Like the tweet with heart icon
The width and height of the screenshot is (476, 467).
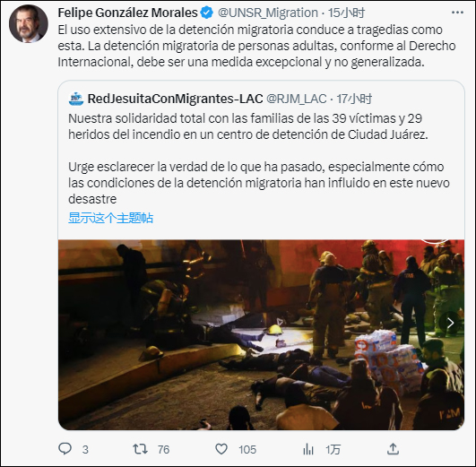coord(221,449)
